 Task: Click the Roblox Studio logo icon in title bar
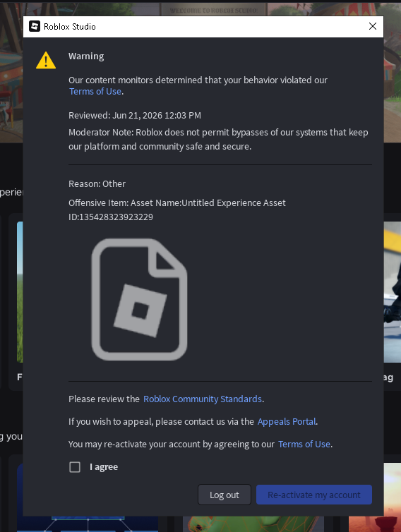[x=35, y=27]
